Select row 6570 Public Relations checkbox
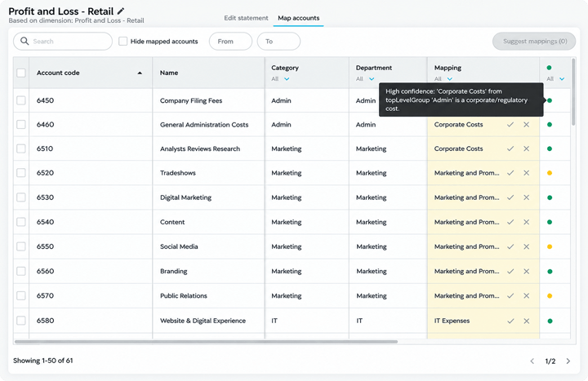The width and height of the screenshot is (588, 381). 21,295
